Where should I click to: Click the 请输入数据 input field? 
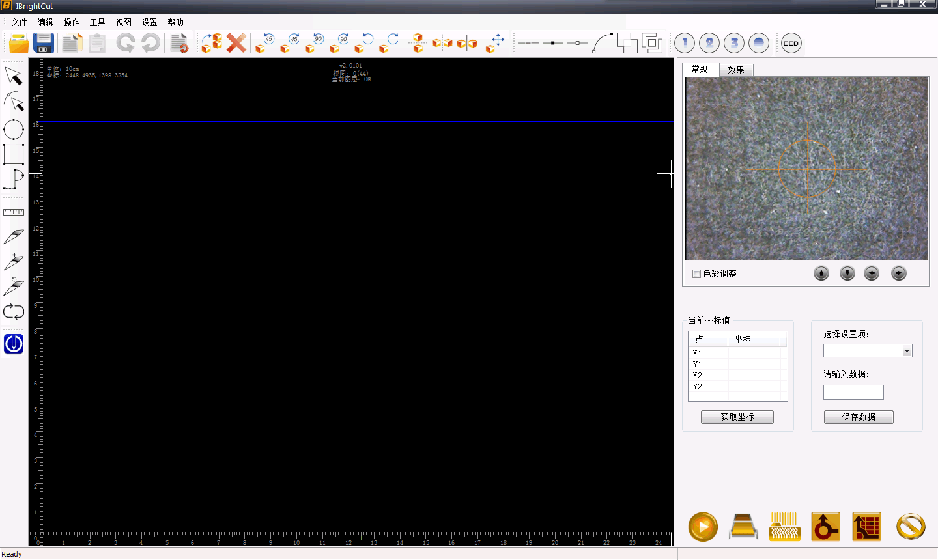pyautogui.click(x=853, y=392)
